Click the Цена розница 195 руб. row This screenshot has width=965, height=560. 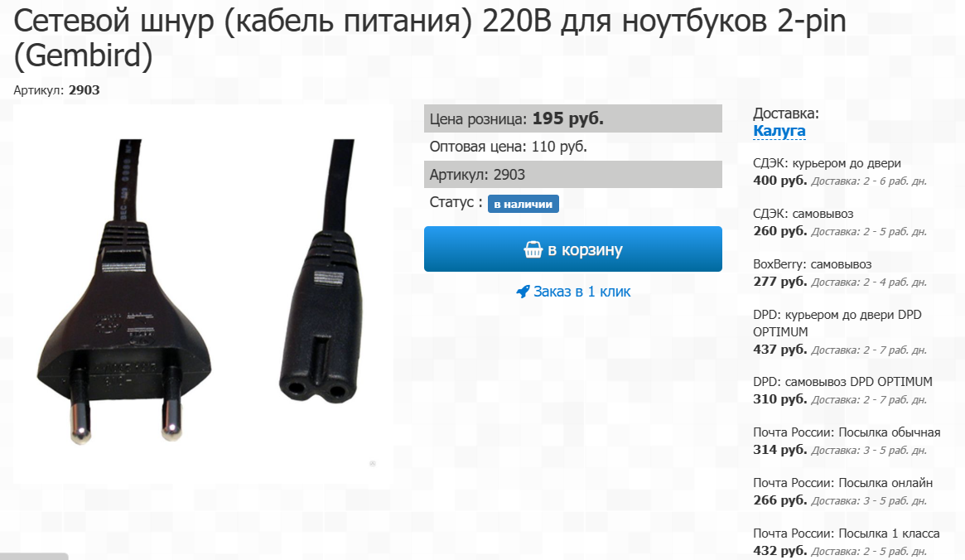pos(572,118)
